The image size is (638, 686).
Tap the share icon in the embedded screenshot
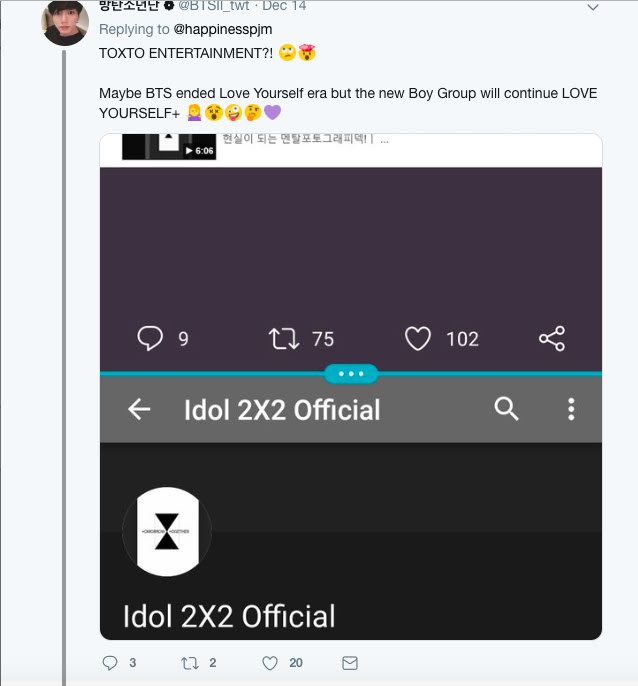[x=552, y=339]
